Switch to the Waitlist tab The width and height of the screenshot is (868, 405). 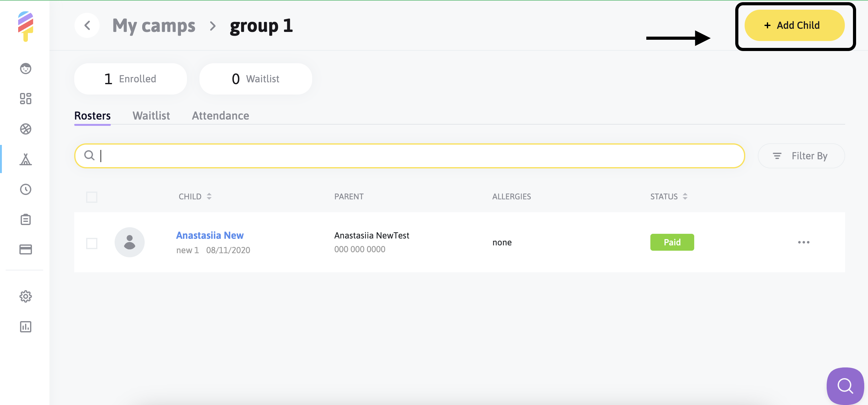click(x=151, y=116)
